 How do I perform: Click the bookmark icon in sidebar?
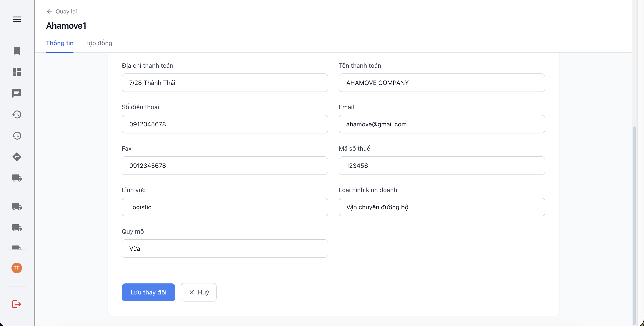pos(17,51)
